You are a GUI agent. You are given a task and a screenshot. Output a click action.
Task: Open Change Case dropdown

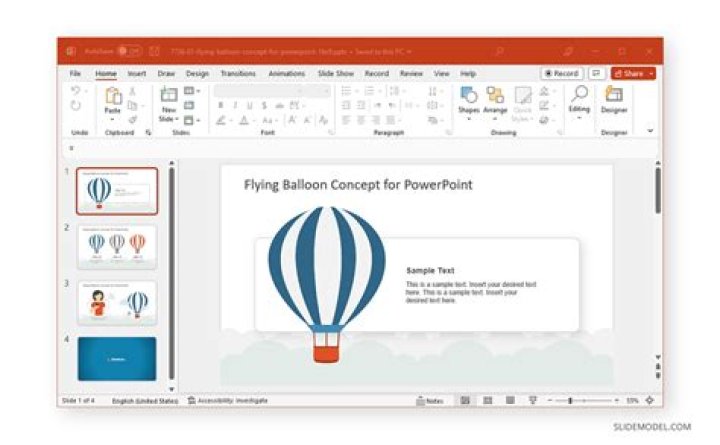point(269,120)
